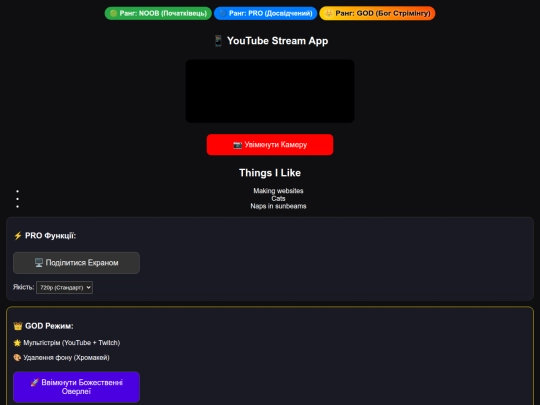
Task: Click the Cats list item
Action: click(x=278, y=198)
